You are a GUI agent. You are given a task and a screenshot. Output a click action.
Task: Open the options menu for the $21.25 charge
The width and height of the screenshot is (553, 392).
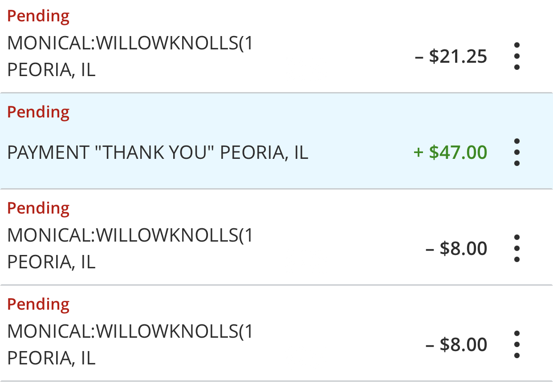[516, 57]
